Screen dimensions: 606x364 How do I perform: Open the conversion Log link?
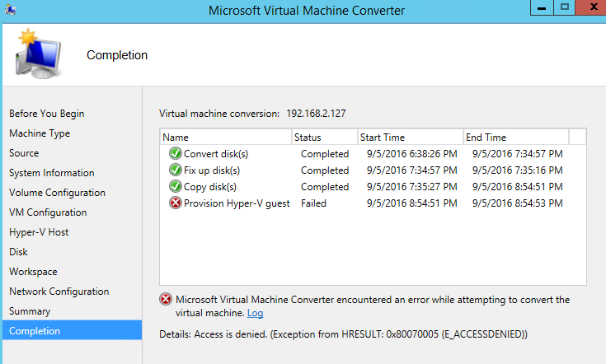pos(255,313)
